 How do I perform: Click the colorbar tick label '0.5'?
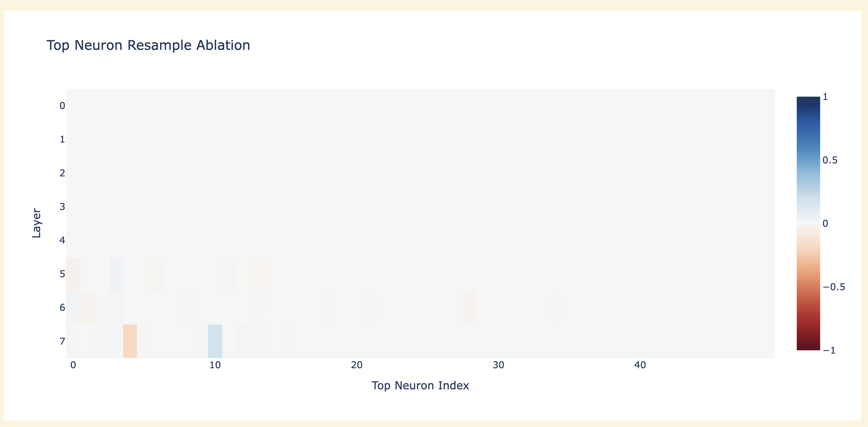830,160
